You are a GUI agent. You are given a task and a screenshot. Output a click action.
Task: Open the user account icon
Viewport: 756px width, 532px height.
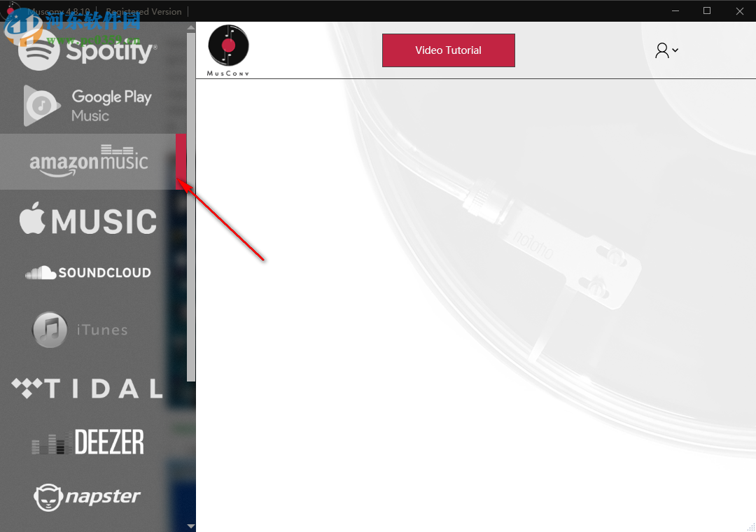(662, 50)
